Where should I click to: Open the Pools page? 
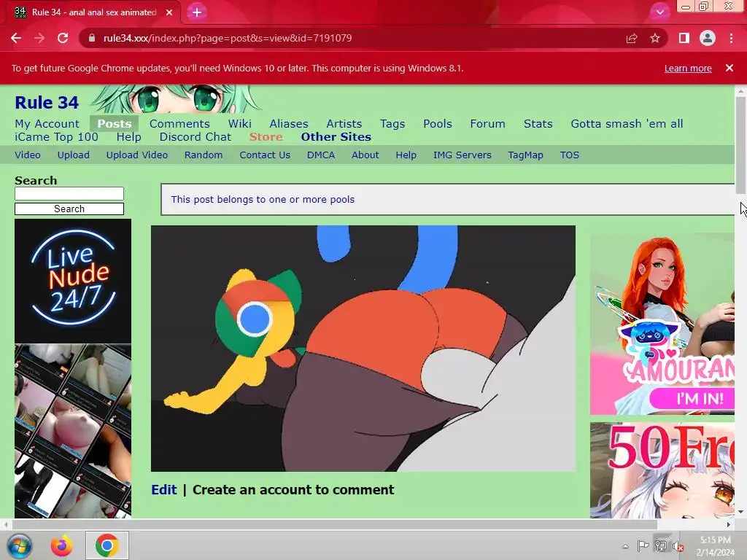click(438, 124)
